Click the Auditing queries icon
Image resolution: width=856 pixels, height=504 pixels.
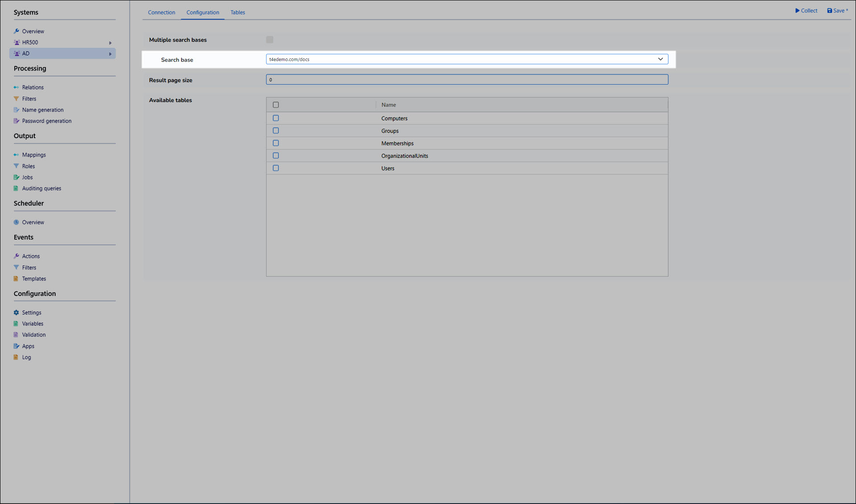16,188
